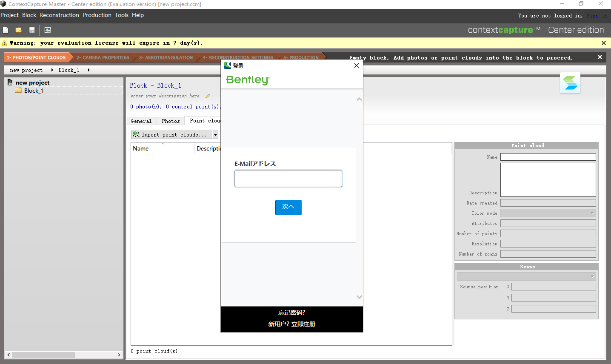Click the point cloud Name input field

[548, 157]
